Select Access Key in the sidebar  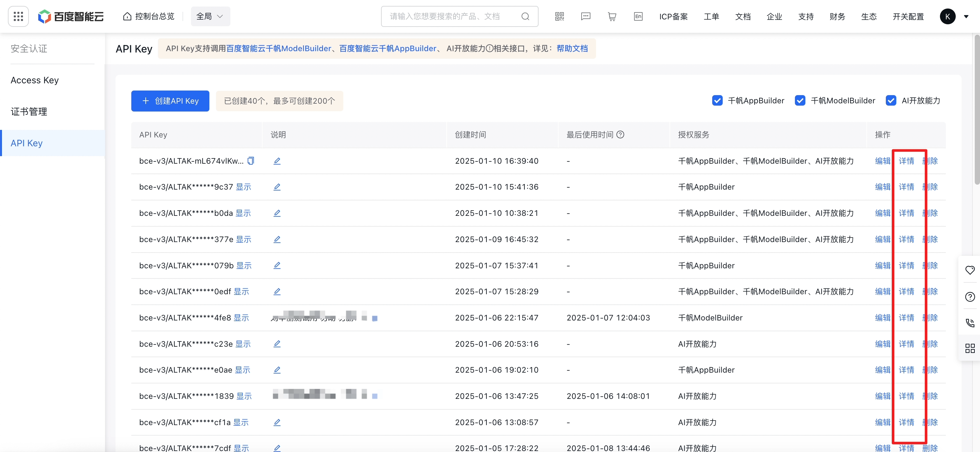pos(34,80)
